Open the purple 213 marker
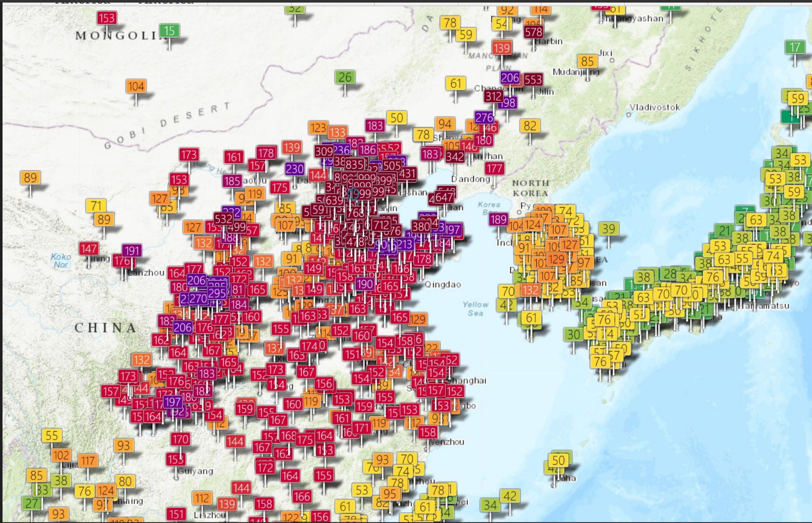 [x=404, y=244]
